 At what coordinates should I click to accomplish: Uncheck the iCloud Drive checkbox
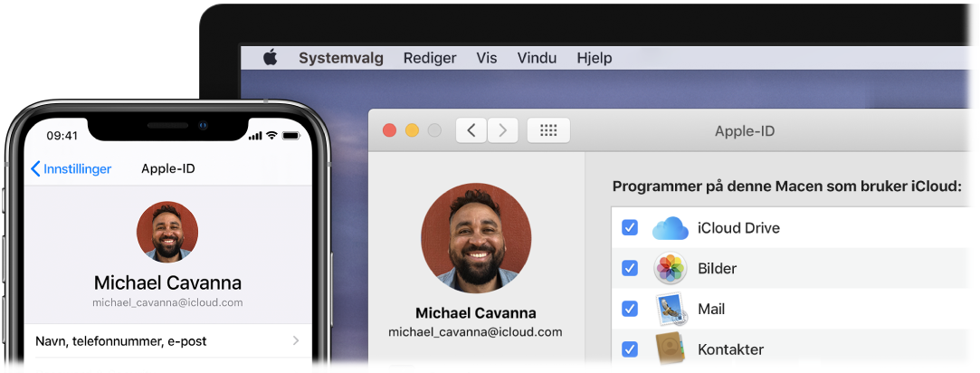pyautogui.click(x=630, y=228)
